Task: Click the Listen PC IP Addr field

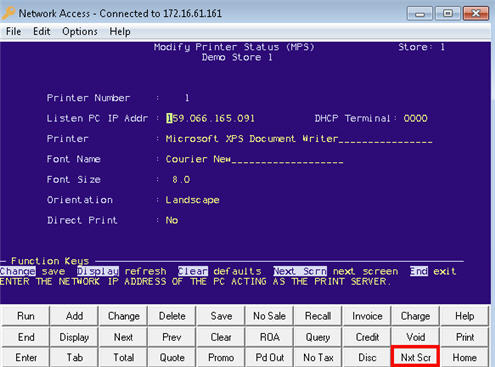Action: [210, 118]
